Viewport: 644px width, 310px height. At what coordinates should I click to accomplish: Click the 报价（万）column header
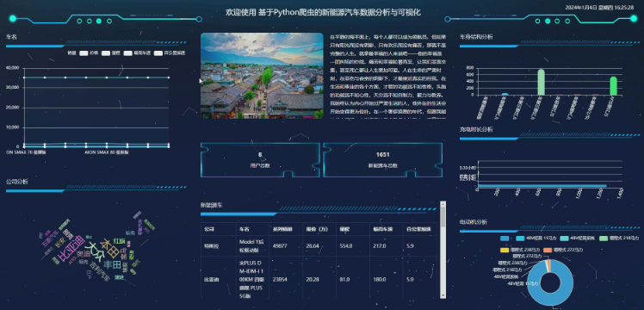319,229
